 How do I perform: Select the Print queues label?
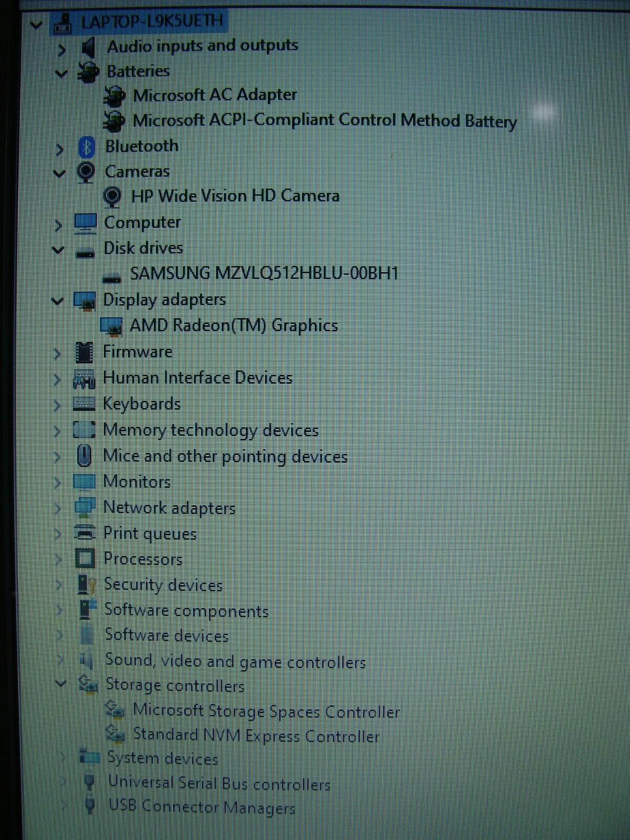click(x=150, y=533)
